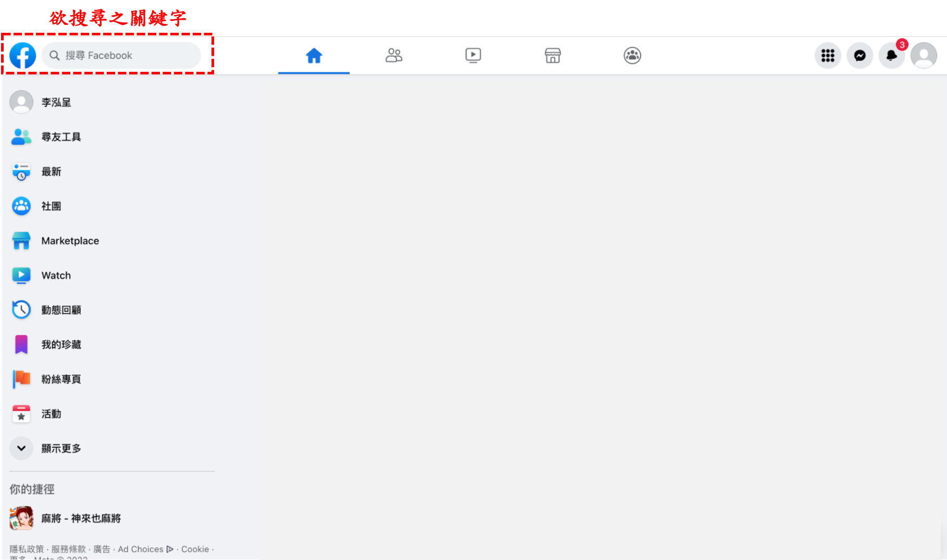This screenshot has width=947, height=560.
Task: Click the Ad Choices footer link
Action: 146,549
